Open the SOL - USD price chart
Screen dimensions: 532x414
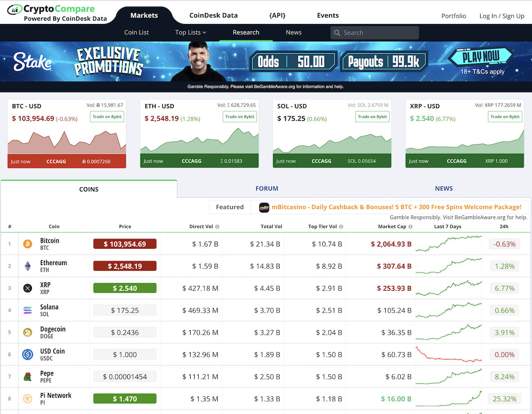pos(332,145)
